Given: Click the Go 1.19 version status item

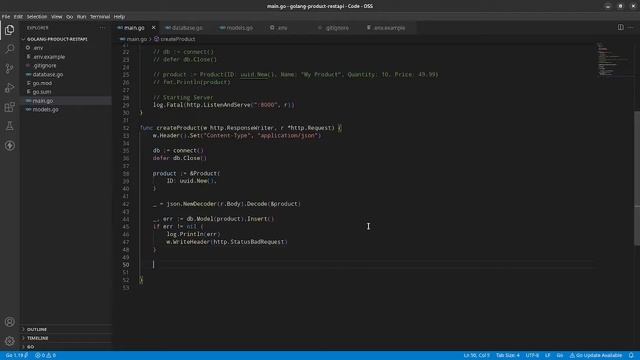Looking at the screenshot, I should 16,356.
